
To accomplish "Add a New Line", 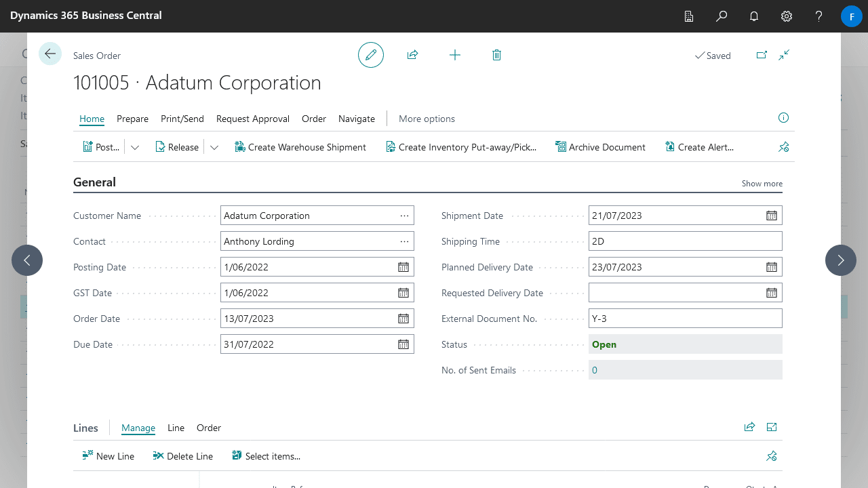I will point(108,456).
